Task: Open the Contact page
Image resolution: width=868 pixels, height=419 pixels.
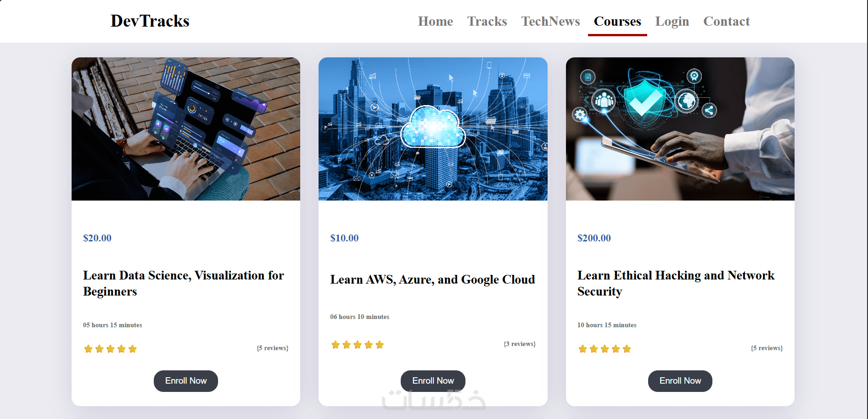Action: tap(727, 21)
